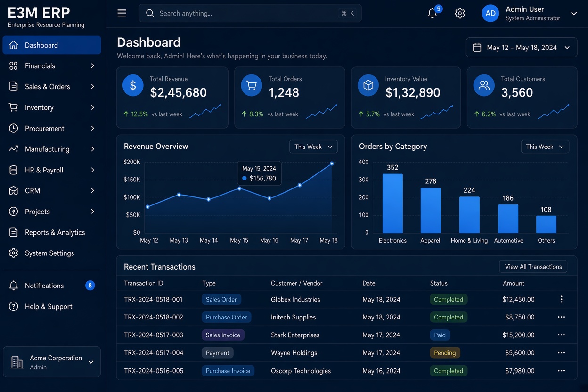Screen dimensions: 588x392
Task: Click the Total Revenue dollar icon
Action: (x=133, y=85)
